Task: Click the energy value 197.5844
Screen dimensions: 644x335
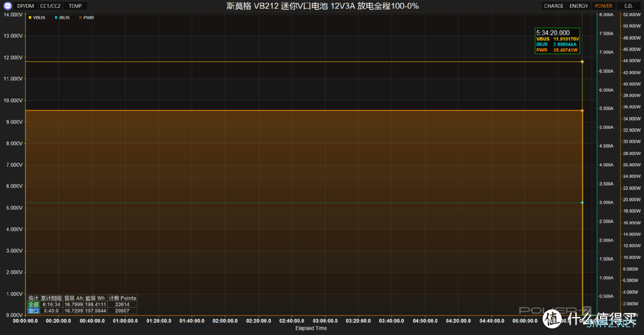Action: [95, 311]
